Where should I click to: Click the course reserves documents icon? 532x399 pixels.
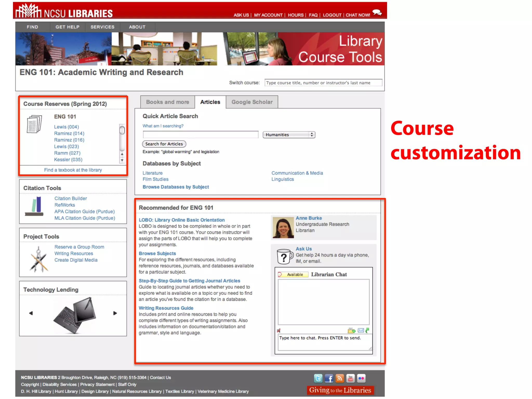(34, 124)
